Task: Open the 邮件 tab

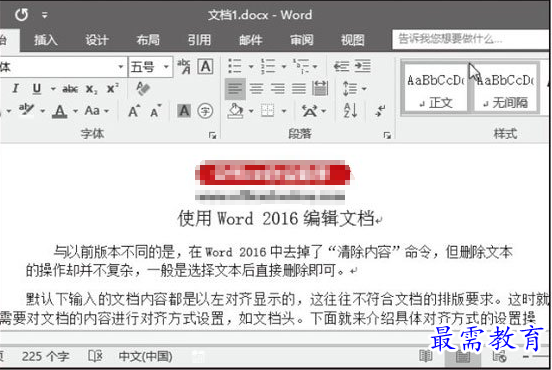Action: 250,40
